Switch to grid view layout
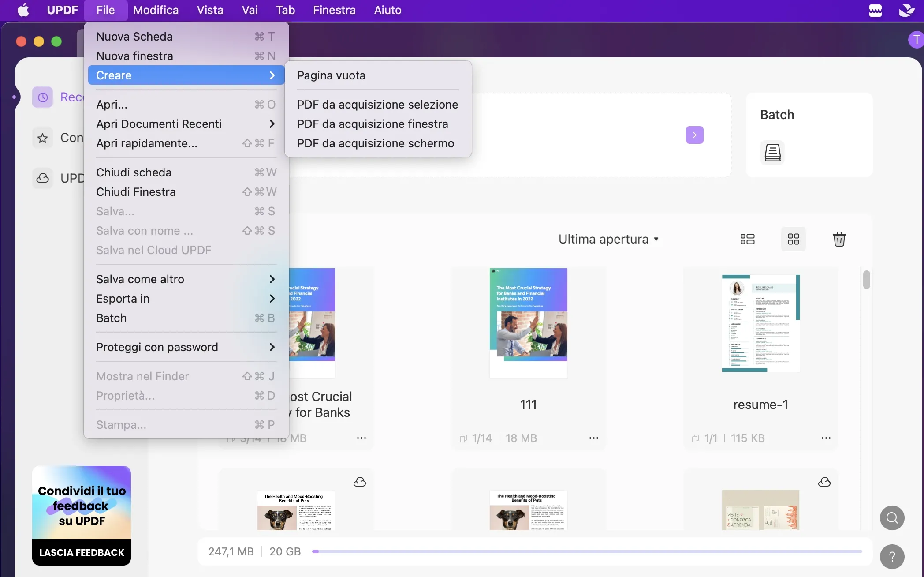Screen dimensions: 924x577 793,239
